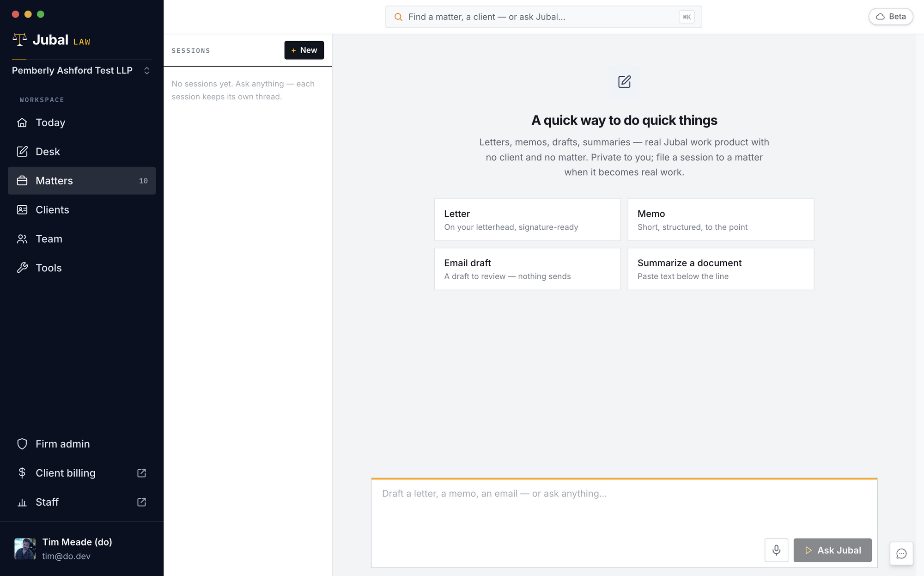Open the chat bubble feedback widget
The image size is (924, 576).
pyautogui.click(x=901, y=553)
